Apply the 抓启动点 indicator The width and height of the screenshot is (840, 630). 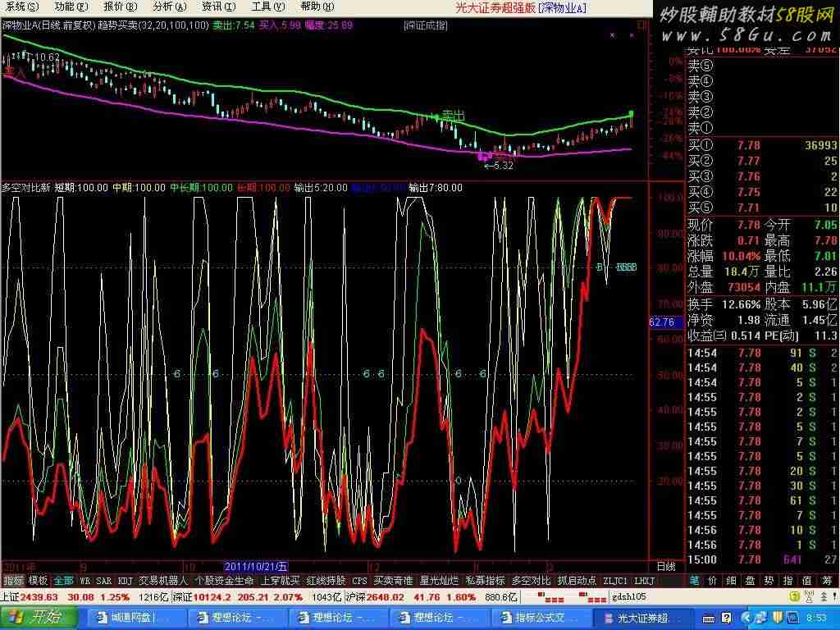click(577, 580)
